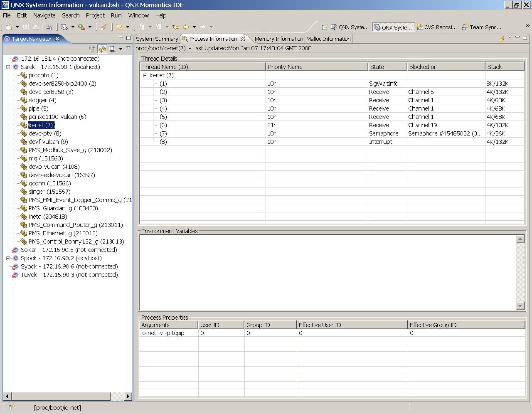Click the 172.16.151.4 disconnected target icon
This screenshot has height=414, width=532.
15,59
